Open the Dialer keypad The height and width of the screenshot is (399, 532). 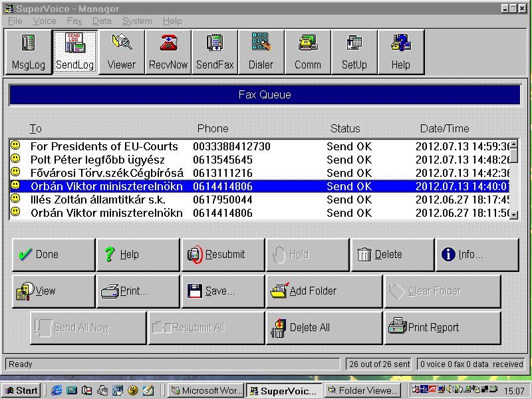click(261, 52)
